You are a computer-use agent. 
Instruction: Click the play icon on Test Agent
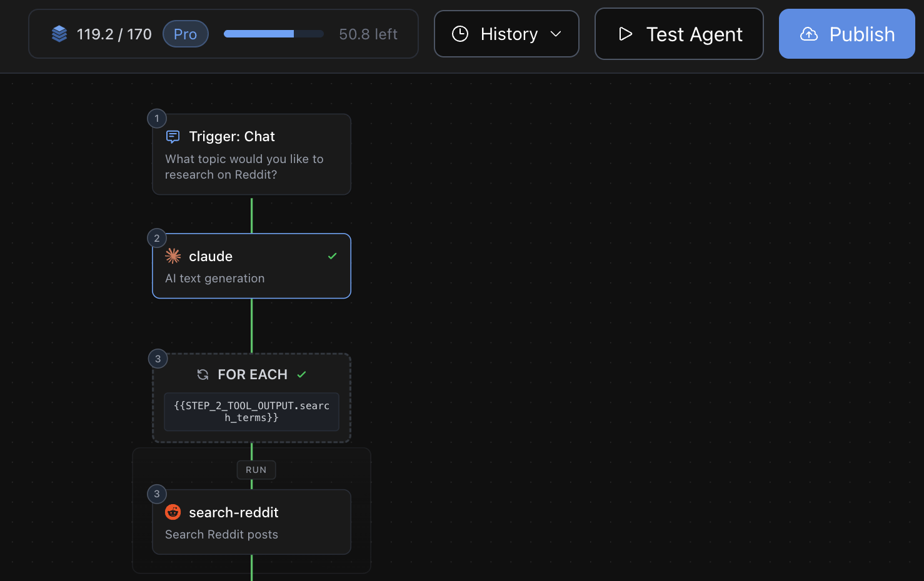pyautogui.click(x=626, y=34)
